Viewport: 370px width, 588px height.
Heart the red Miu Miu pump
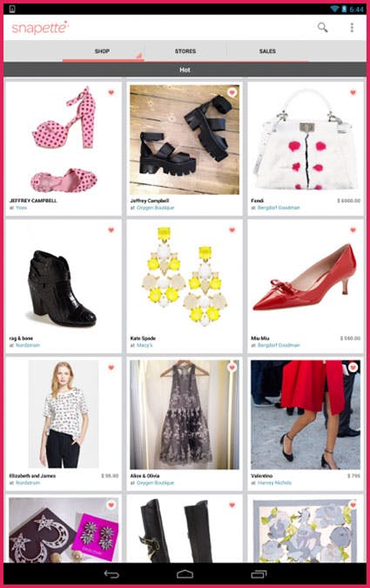pos(353,230)
